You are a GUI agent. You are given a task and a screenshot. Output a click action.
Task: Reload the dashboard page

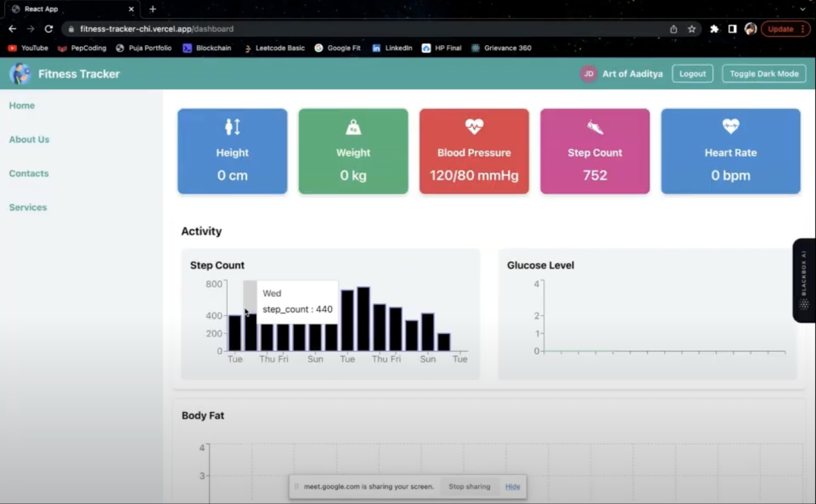pyautogui.click(x=49, y=29)
